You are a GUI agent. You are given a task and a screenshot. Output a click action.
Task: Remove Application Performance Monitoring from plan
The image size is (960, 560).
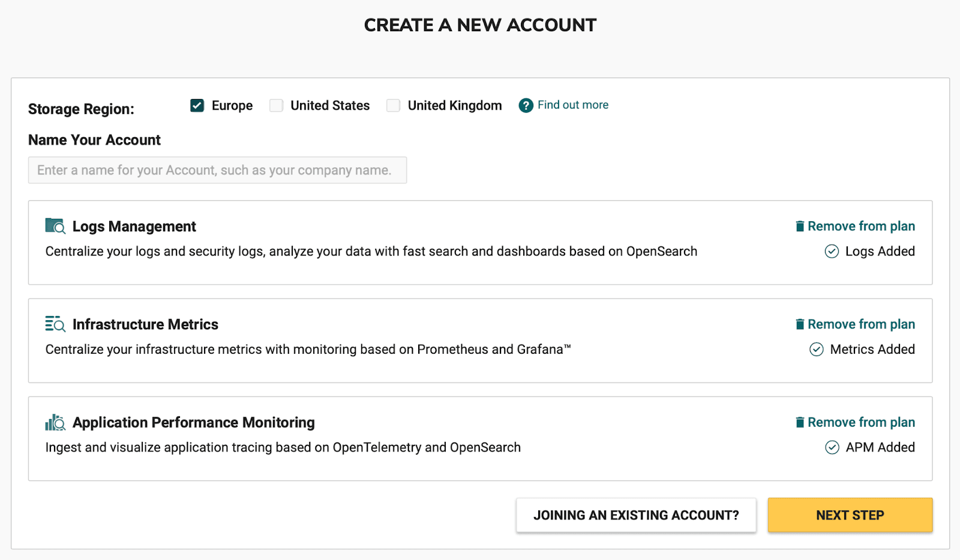click(x=861, y=422)
